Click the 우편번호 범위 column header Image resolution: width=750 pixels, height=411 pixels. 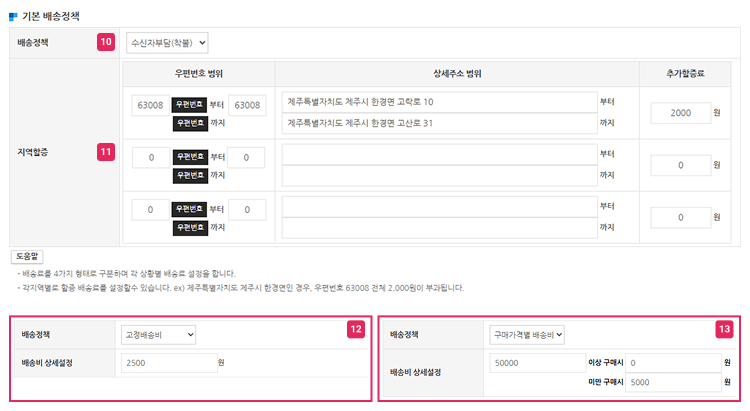199,74
